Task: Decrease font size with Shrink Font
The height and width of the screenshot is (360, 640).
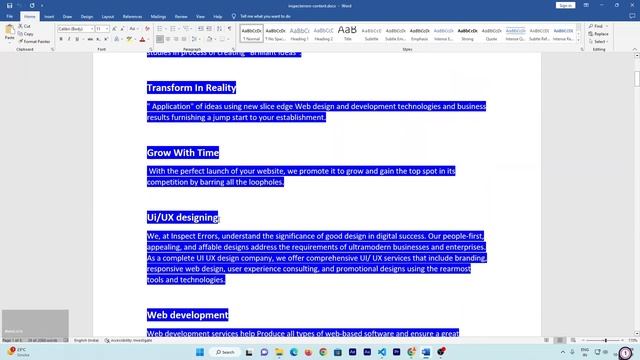Action: [122, 29]
